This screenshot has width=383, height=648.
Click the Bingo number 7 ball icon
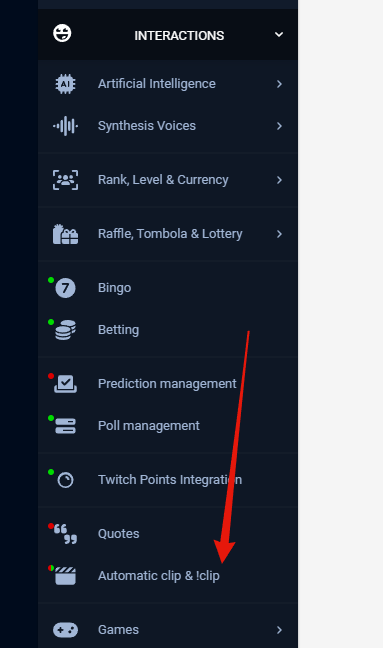click(x=65, y=288)
